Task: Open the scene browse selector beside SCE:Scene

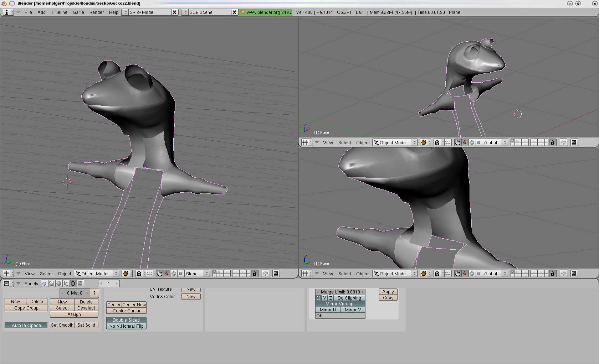Action: pyautogui.click(x=185, y=12)
